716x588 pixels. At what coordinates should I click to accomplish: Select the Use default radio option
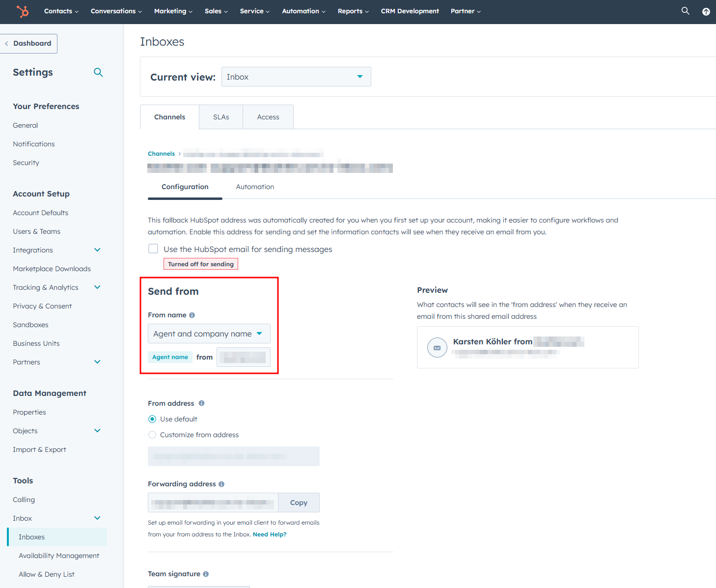(x=152, y=419)
